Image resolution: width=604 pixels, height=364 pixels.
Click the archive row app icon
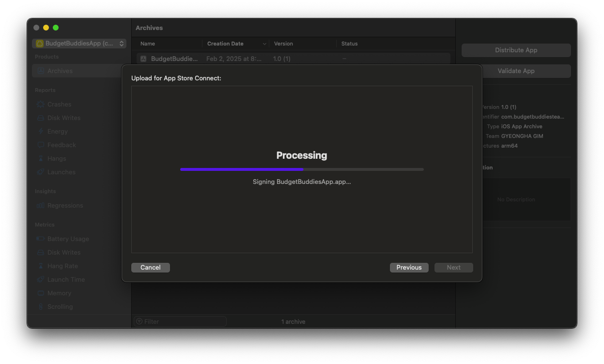(143, 59)
